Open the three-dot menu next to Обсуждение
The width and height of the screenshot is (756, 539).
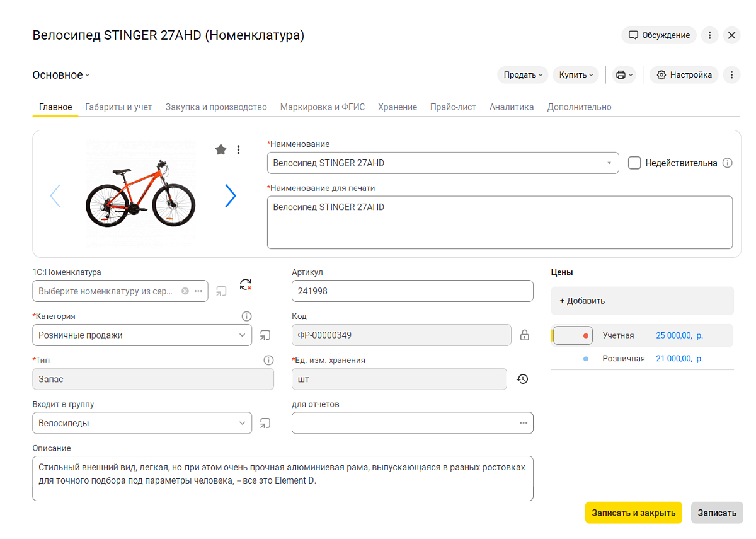(x=710, y=35)
